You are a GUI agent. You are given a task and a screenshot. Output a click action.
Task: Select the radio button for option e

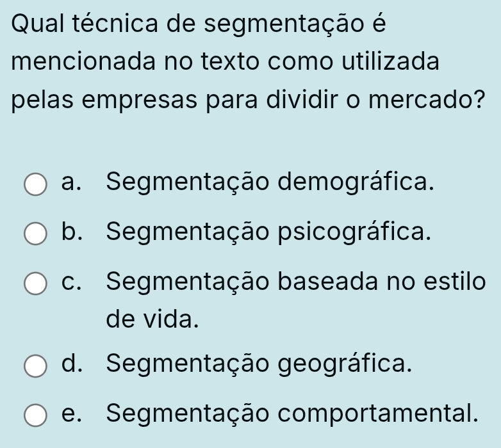coord(36,416)
